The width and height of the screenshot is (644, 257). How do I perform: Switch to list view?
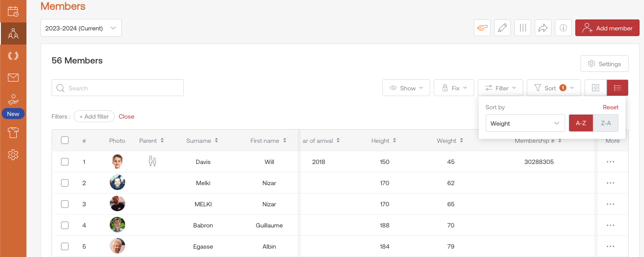click(618, 88)
